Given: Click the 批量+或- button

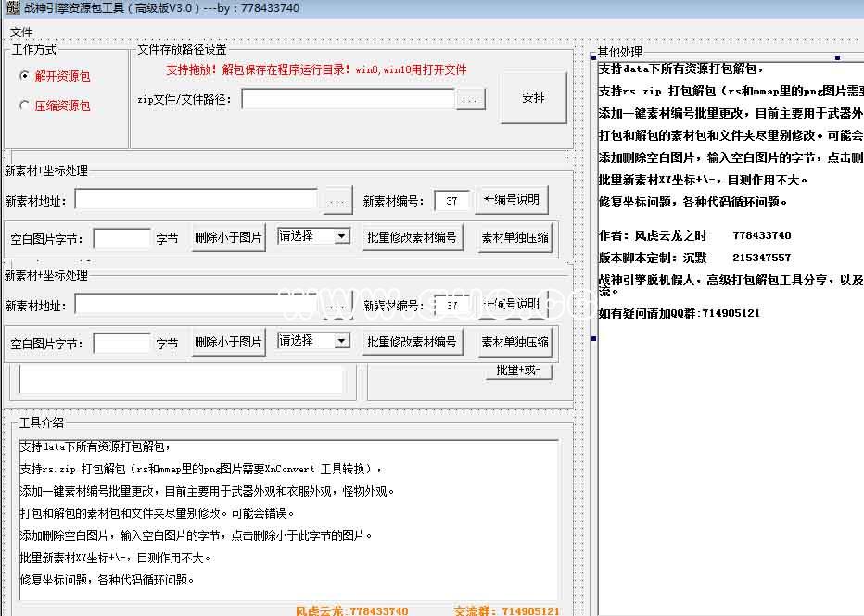Looking at the screenshot, I should point(518,371).
